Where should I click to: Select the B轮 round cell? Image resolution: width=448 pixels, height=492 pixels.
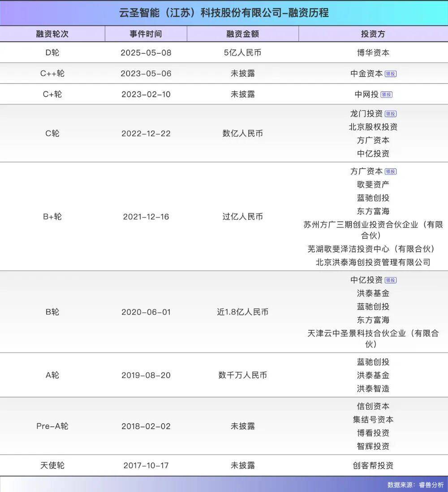tap(52, 312)
